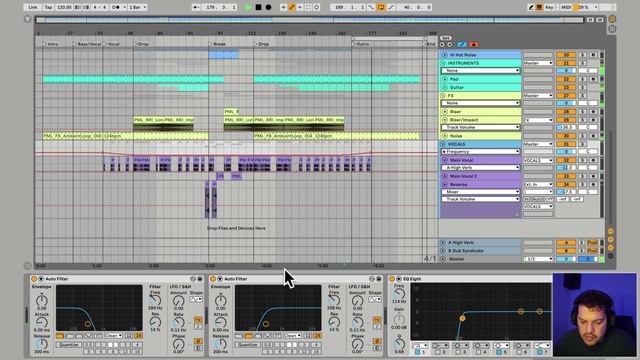640x360 pixels.
Task: Toggle the Arrangement Loop switch
Action: point(380,7)
